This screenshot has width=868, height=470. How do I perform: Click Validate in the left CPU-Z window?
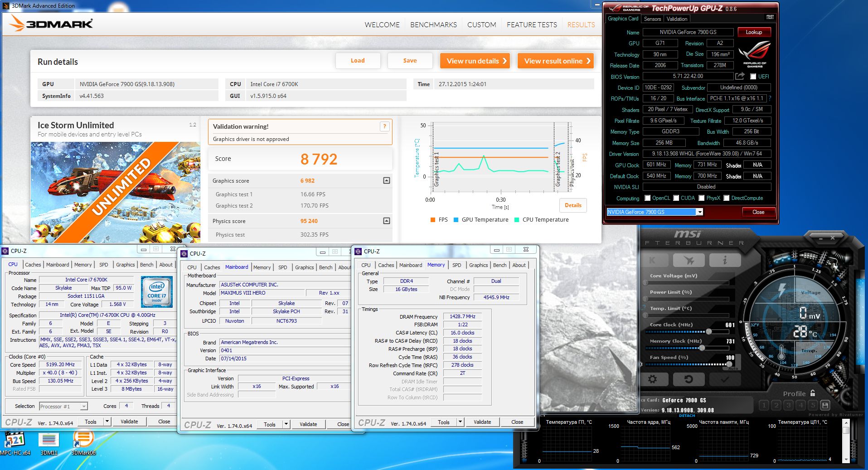(129, 422)
